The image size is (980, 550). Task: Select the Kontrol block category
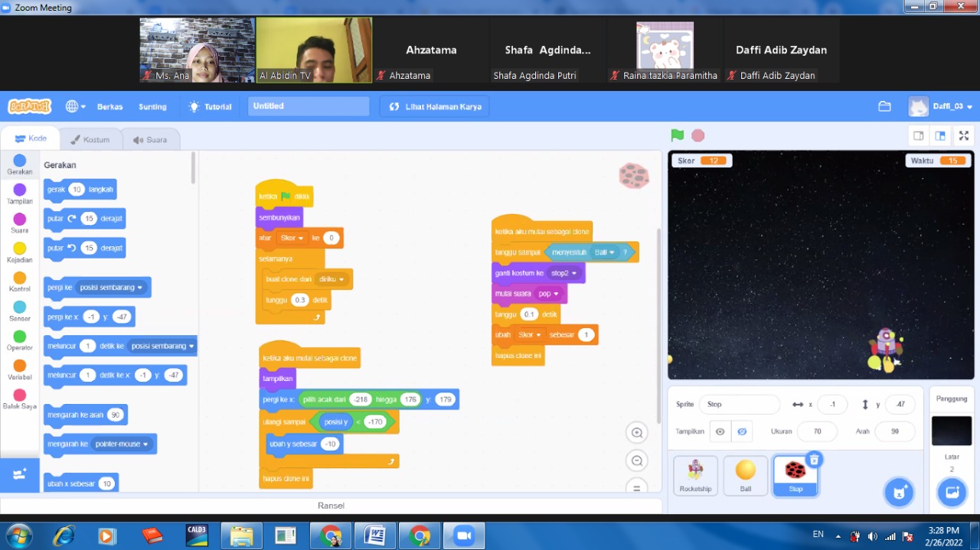[x=20, y=282]
